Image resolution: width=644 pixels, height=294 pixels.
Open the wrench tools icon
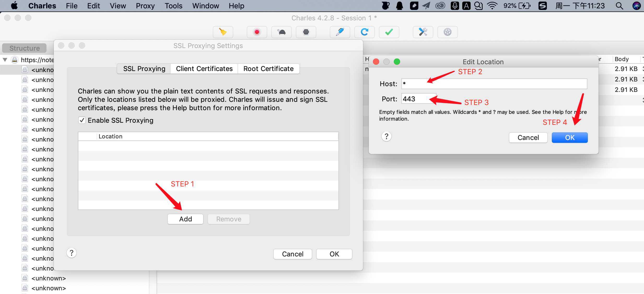(423, 32)
